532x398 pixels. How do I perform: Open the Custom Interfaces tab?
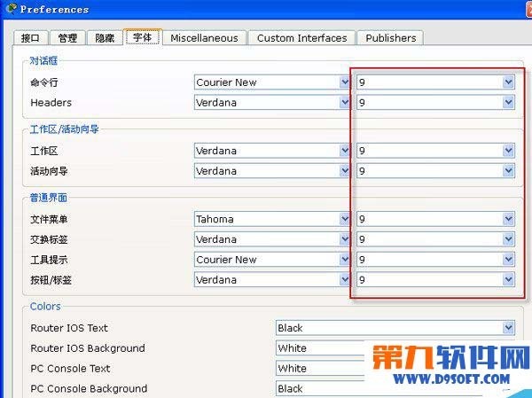[301, 38]
